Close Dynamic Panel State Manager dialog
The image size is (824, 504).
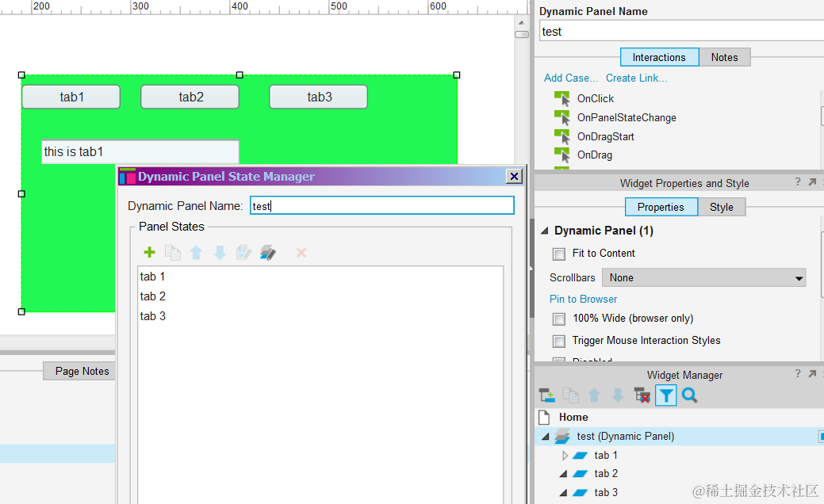point(514,177)
